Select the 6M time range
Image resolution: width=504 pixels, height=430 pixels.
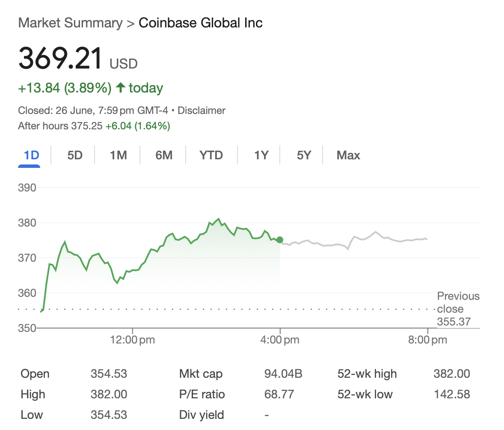[164, 155]
